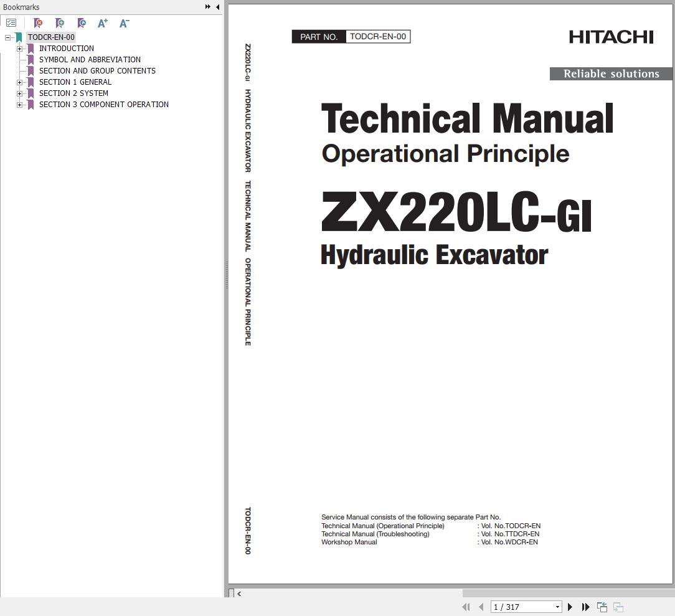The image size is (675, 616).
Task: Add a new bookmark
Action: 60,22
